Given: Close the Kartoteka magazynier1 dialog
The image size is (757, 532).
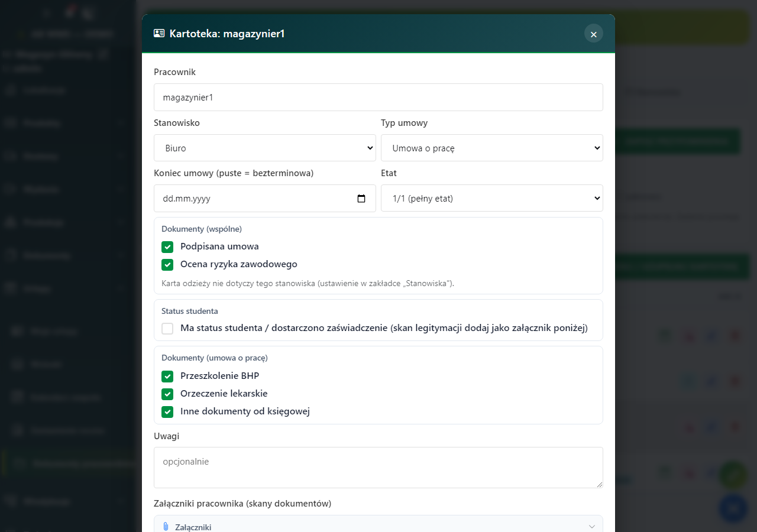Looking at the screenshot, I should pos(594,34).
